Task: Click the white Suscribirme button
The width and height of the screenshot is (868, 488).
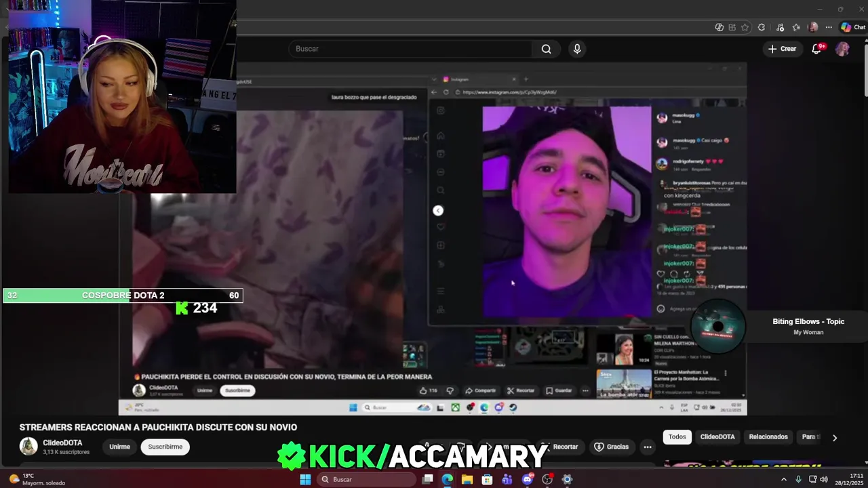Action: (x=165, y=447)
